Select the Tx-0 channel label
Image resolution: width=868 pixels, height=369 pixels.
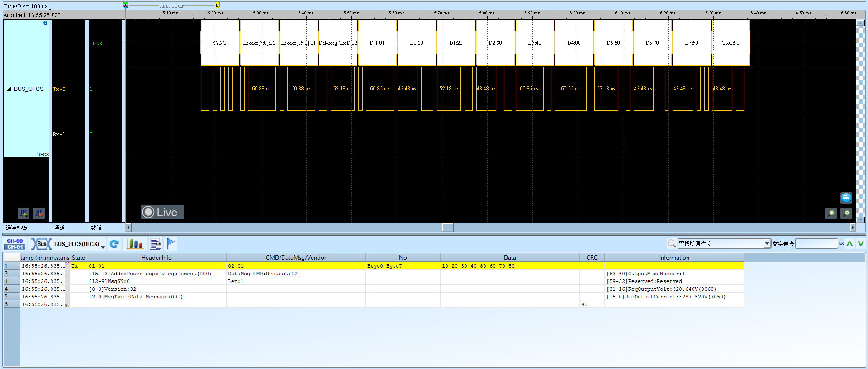point(59,89)
